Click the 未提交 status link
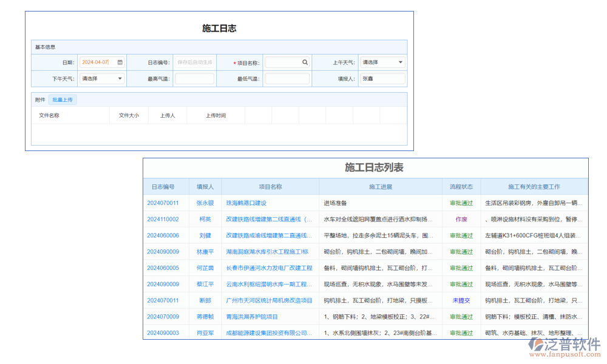607x364 pixels. tap(461, 300)
